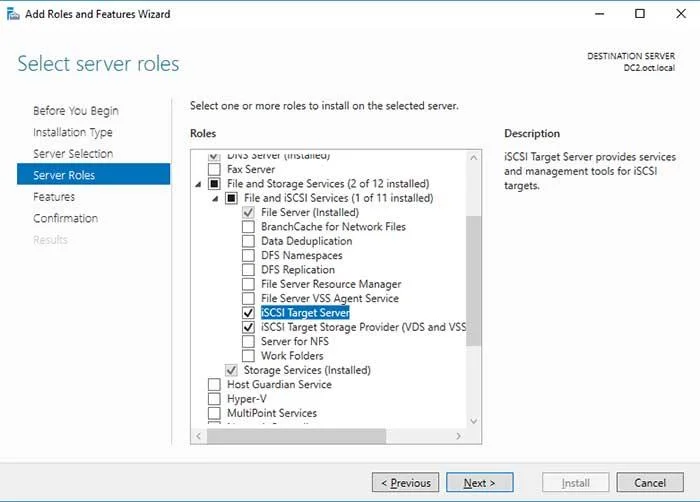Uncheck iSCSI Target Storage Provider
The height and width of the screenshot is (502, 700).
point(248,327)
